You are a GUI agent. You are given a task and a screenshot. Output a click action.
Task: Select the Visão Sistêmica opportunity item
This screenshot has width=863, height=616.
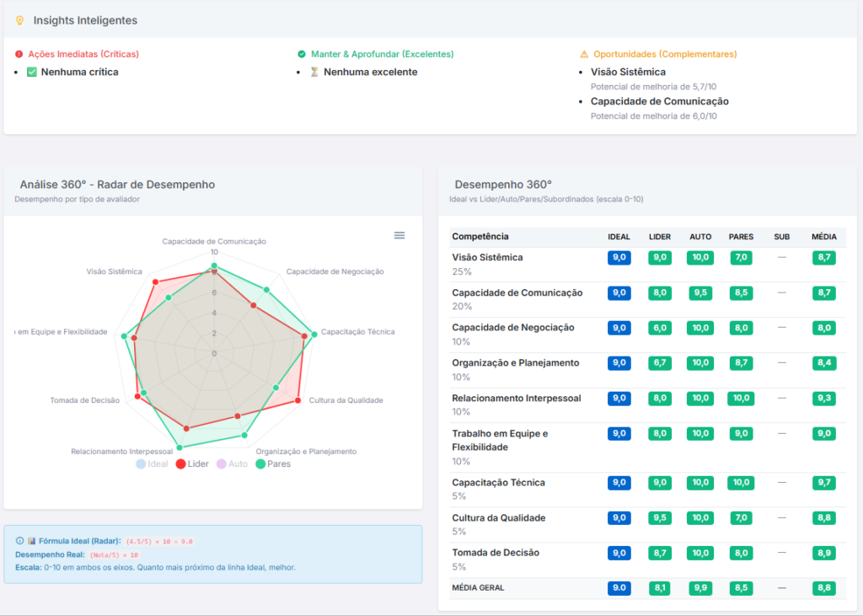628,72
